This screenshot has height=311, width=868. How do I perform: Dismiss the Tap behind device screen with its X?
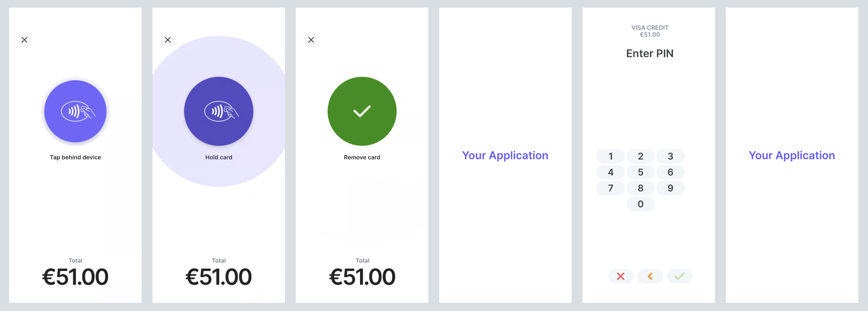[x=25, y=40]
